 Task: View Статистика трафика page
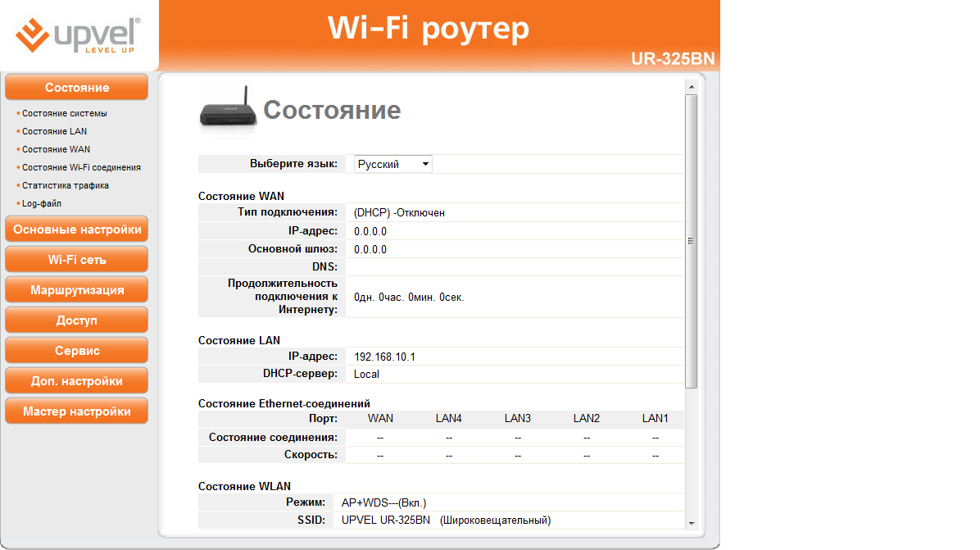tap(66, 185)
